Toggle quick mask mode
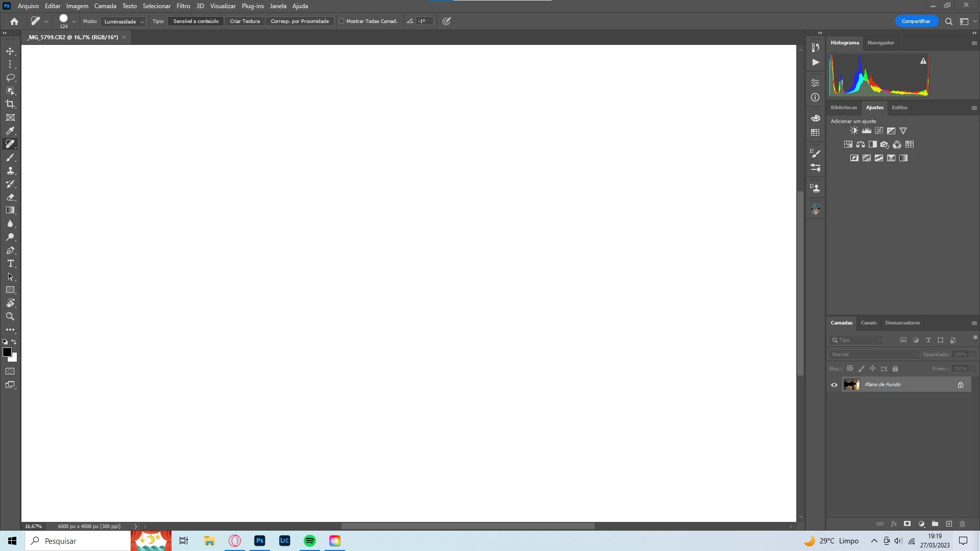The height and width of the screenshot is (551, 980). pos(10,371)
